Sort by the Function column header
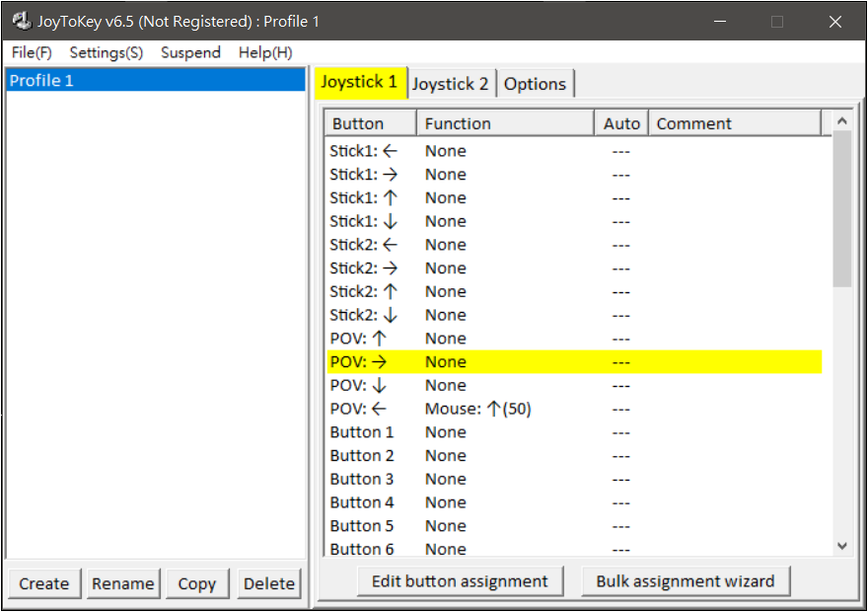This screenshot has width=868, height=612. (505, 123)
